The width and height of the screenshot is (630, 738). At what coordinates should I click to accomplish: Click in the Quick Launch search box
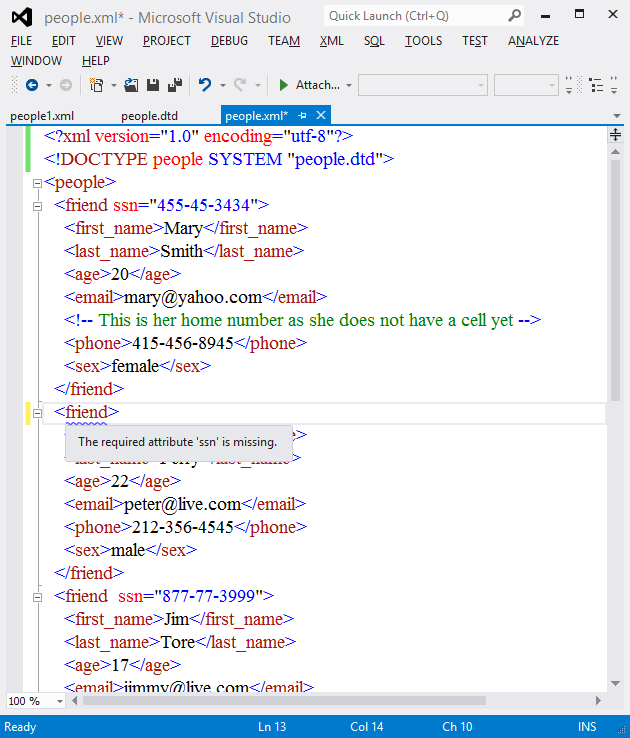pyautogui.click(x=416, y=16)
